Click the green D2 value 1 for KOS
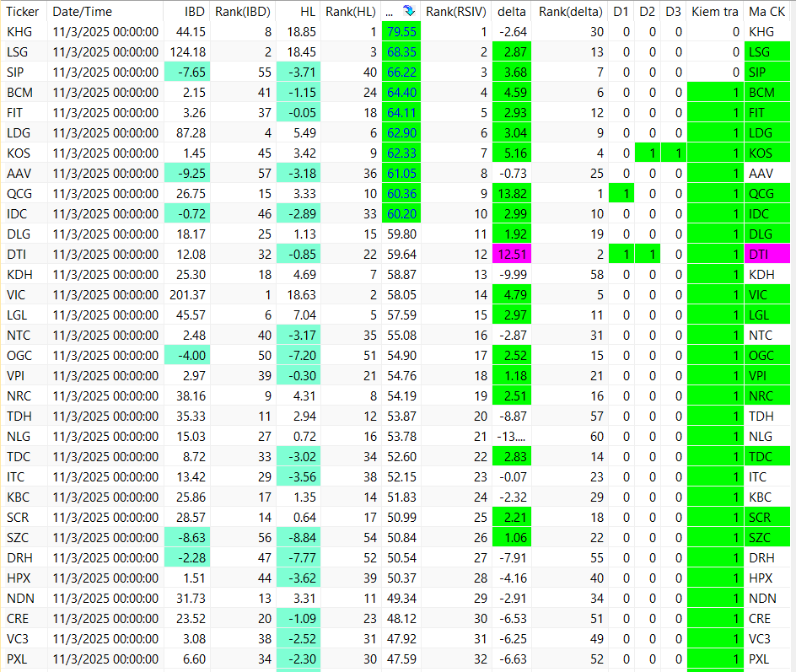796x672 pixels. click(648, 153)
